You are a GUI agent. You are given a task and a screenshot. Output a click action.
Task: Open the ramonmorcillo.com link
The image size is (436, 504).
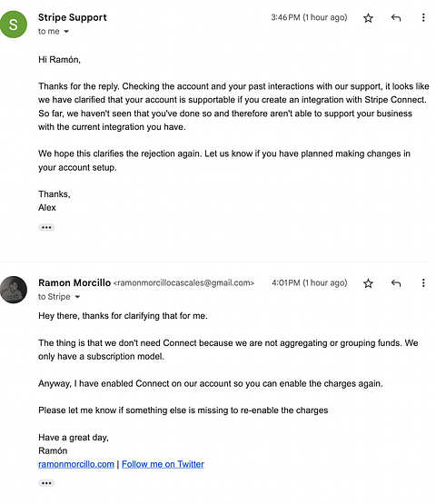[x=76, y=464]
